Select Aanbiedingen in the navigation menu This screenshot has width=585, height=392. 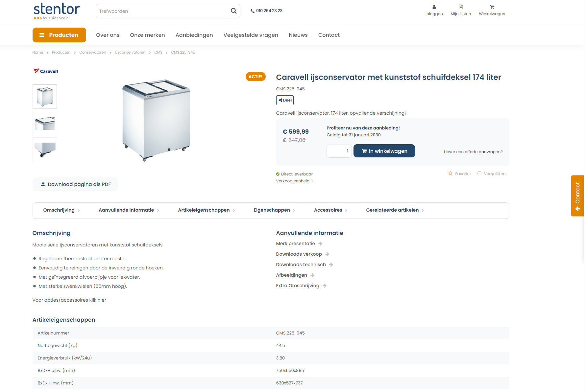tap(194, 35)
